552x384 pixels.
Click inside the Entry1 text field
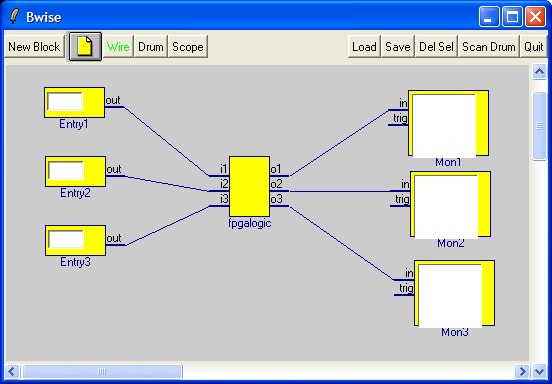[65, 101]
